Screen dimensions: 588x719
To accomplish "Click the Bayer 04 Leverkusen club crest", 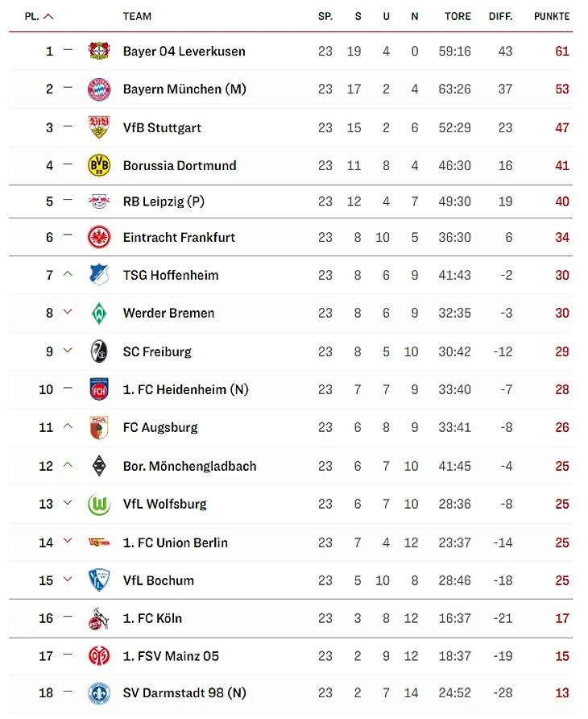I will tap(99, 51).
